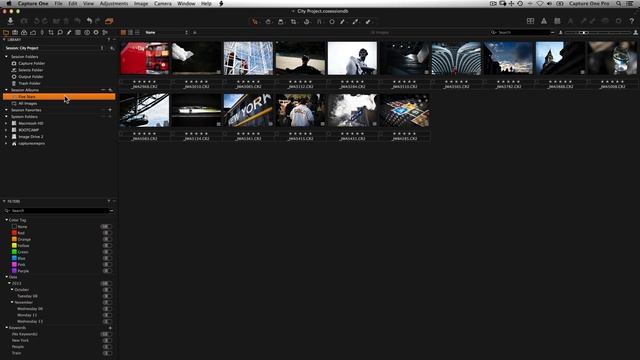Open the Output gear tool tab
Image resolution: width=640 pixels, height=360 pixels.
tap(96, 32)
